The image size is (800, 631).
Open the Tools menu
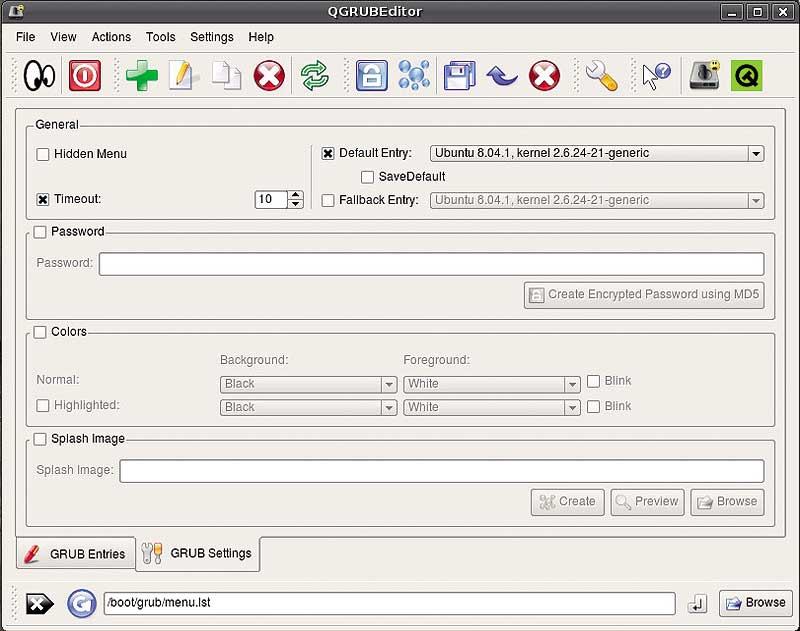161,37
